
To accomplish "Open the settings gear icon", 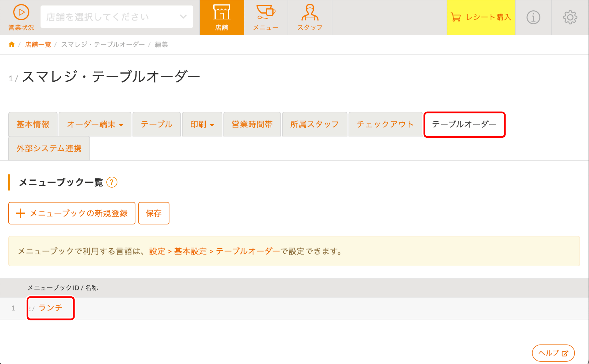I will pyautogui.click(x=570, y=17).
